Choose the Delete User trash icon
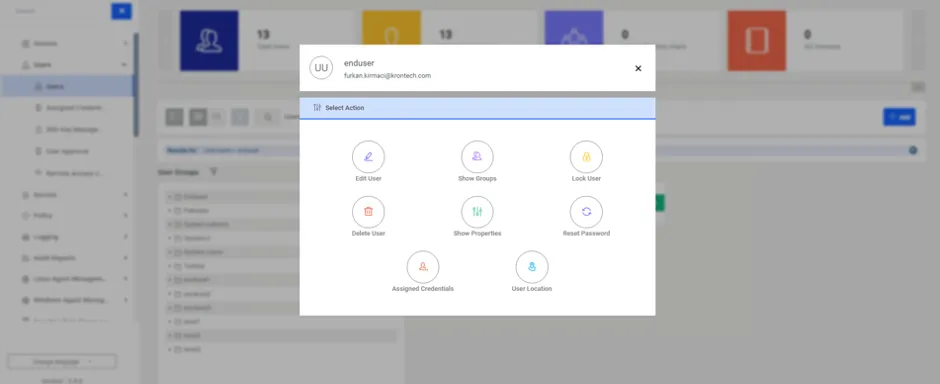940x384 pixels. [368, 212]
